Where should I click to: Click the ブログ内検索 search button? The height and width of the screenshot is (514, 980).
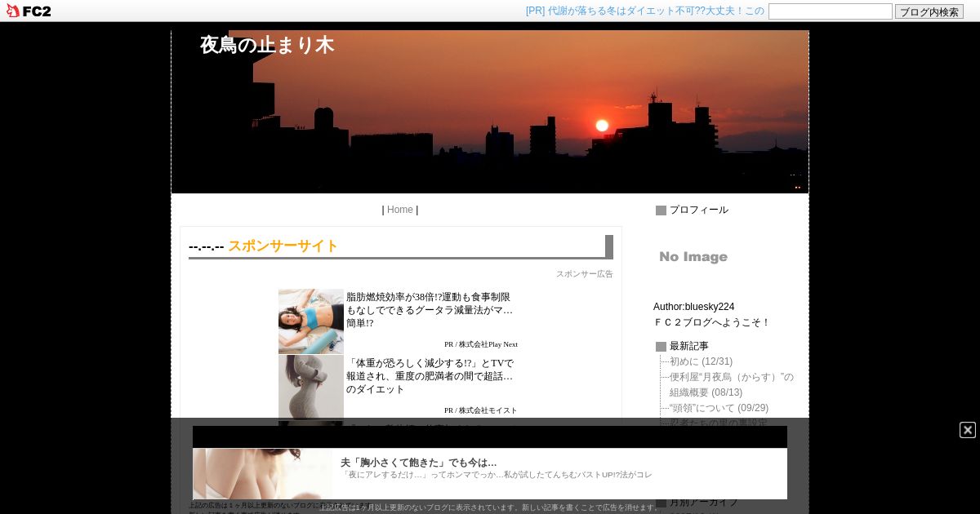pos(929,11)
